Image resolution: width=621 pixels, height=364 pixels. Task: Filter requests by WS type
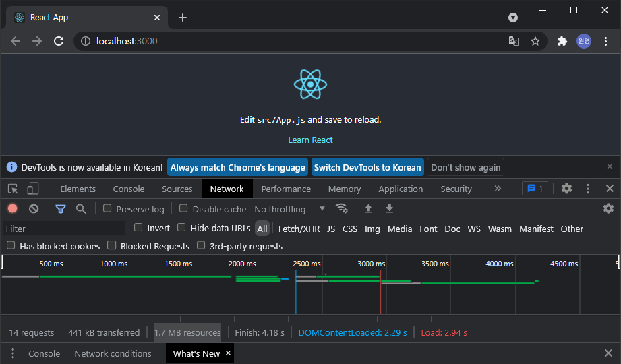click(x=473, y=229)
